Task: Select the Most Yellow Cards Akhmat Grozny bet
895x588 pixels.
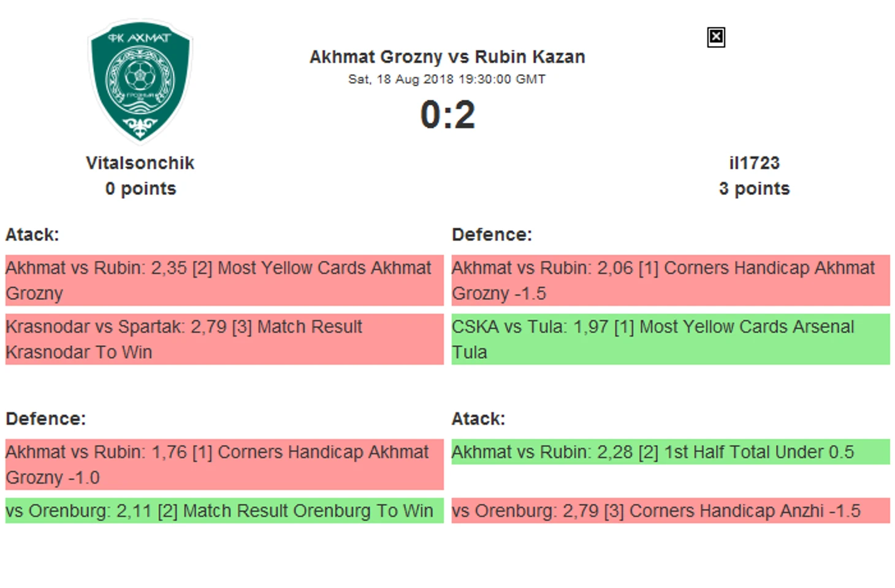Action: tap(224, 280)
